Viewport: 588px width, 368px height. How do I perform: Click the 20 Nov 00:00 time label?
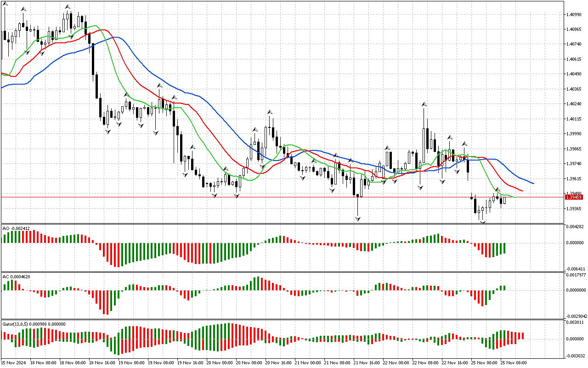pos(220,363)
